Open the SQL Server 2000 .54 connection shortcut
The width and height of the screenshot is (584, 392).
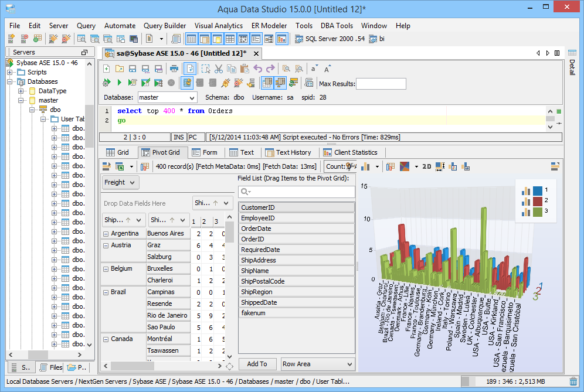click(330, 39)
